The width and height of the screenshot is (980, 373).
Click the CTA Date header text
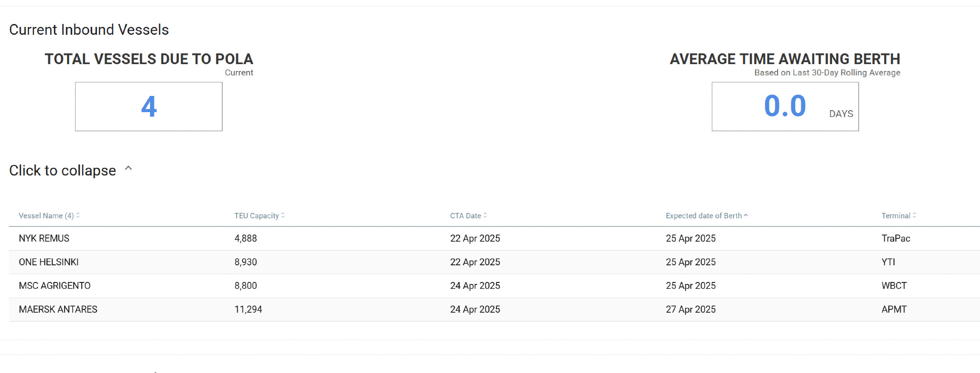coord(465,216)
